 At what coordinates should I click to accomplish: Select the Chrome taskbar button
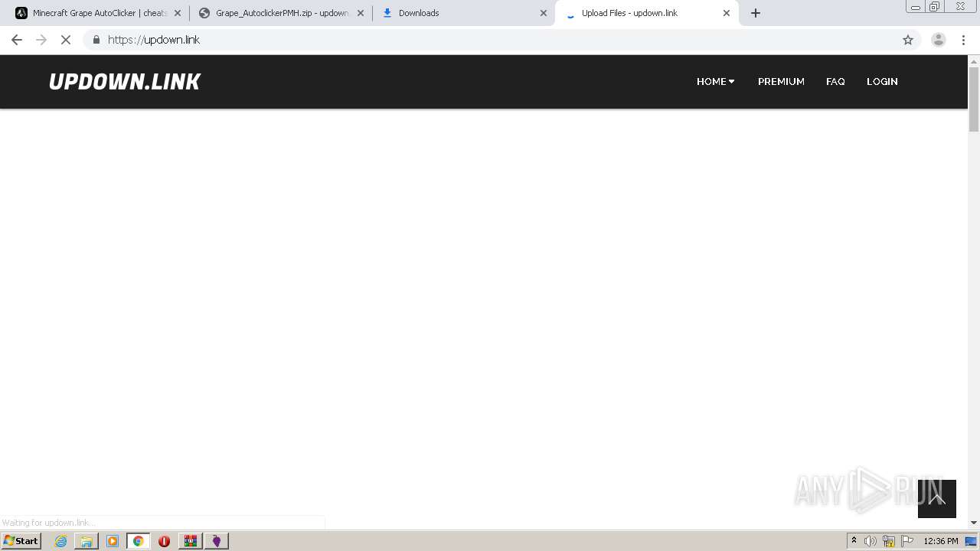click(x=139, y=541)
